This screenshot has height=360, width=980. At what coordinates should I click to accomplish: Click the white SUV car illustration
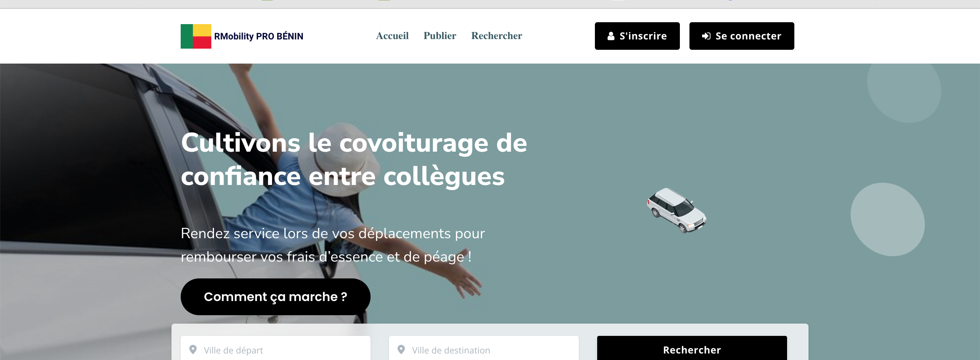(x=676, y=210)
